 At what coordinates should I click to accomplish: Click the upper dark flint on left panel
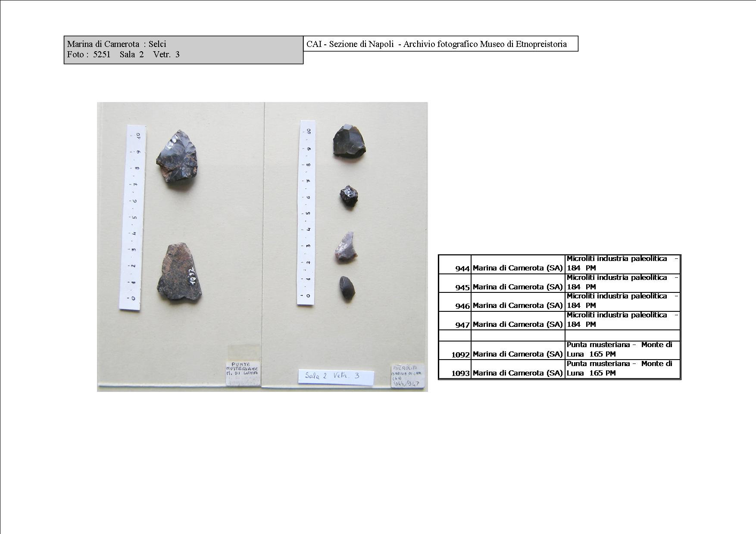click(177, 155)
